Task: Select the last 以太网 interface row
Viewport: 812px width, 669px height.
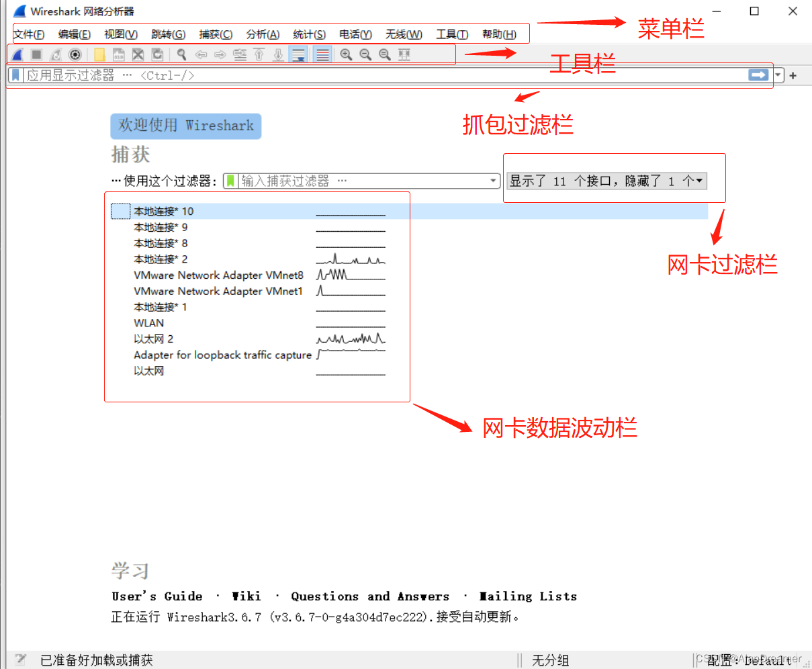Action: coord(148,371)
